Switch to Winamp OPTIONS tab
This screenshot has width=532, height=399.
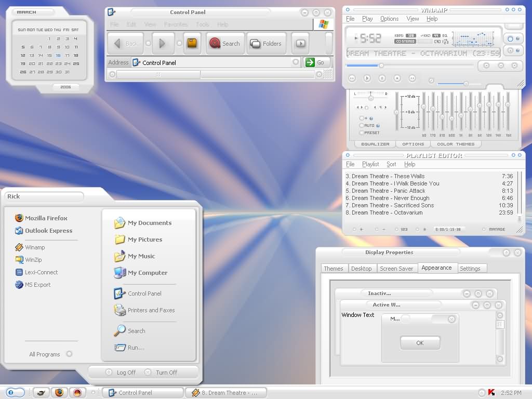[x=413, y=144]
